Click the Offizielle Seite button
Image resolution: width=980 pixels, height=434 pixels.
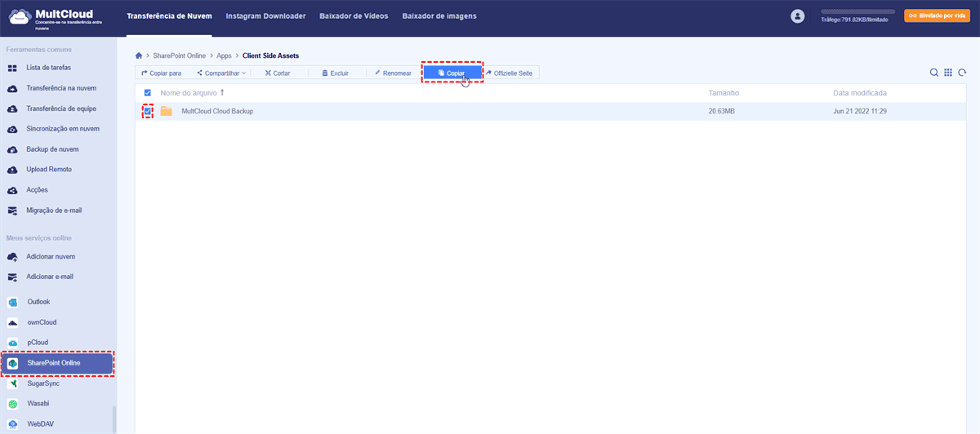[x=510, y=73]
